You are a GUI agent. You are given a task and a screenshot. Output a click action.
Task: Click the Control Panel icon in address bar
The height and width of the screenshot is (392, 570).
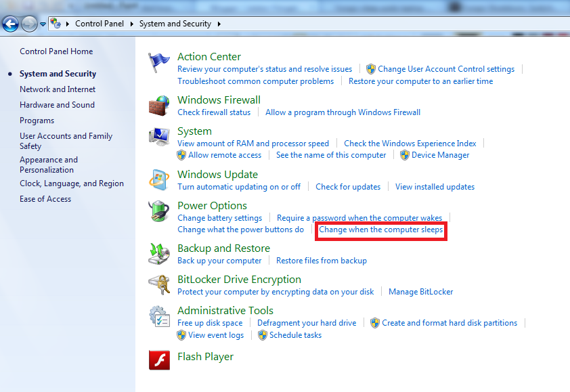coord(56,24)
